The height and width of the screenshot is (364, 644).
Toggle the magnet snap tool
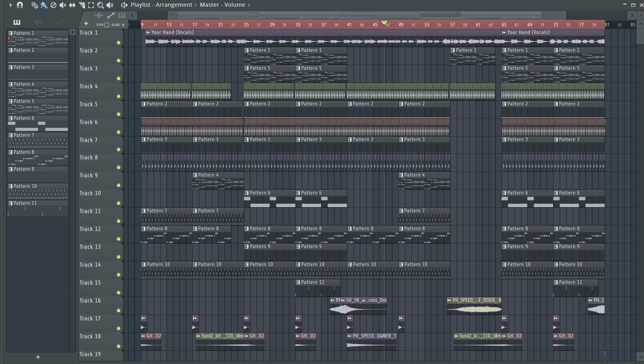(x=20, y=5)
